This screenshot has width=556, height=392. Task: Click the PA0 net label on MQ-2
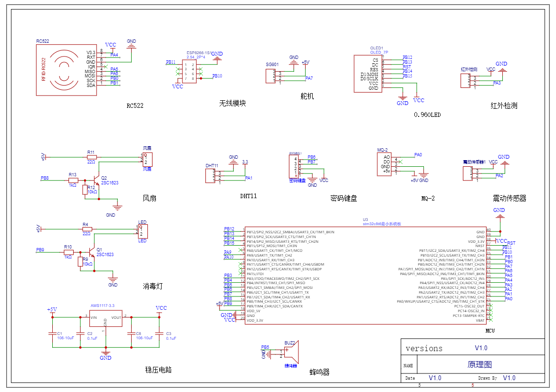click(x=418, y=155)
